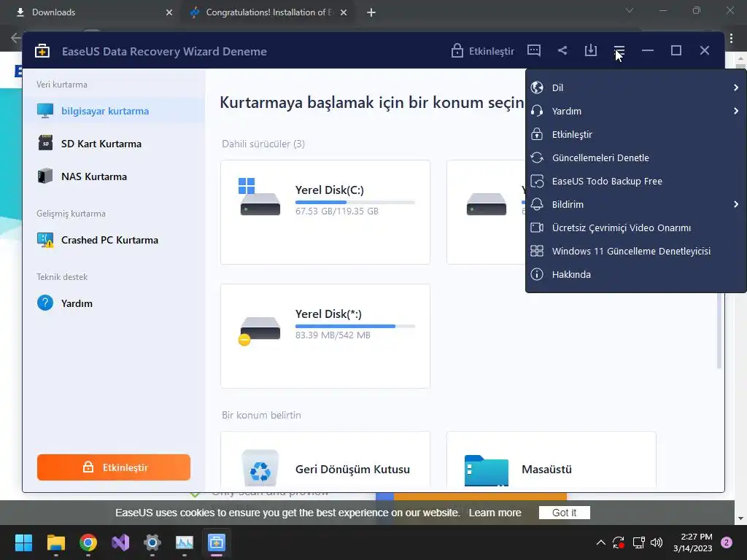Select Etkinleştir in the dropdown menu
Viewport: 747px width, 560px height.
point(635,134)
